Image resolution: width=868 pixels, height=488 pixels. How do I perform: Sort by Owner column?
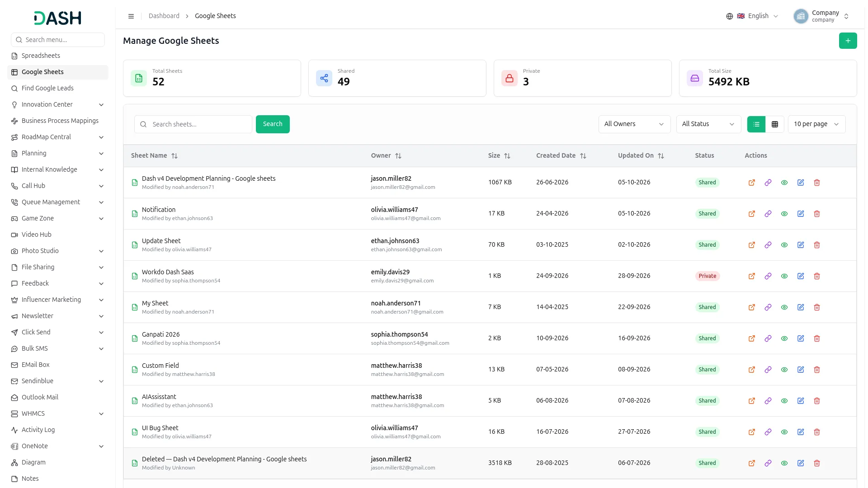[x=398, y=156]
